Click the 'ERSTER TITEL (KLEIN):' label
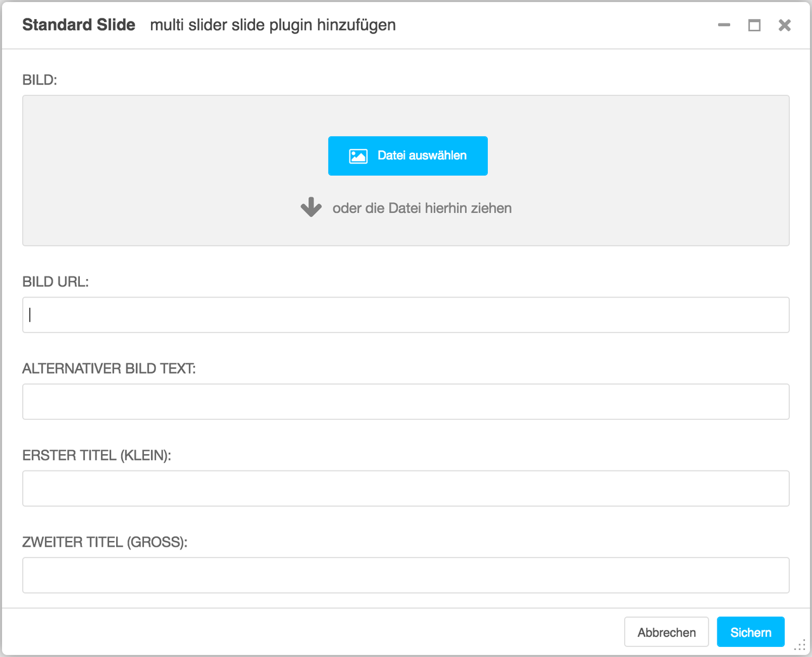 click(x=97, y=455)
